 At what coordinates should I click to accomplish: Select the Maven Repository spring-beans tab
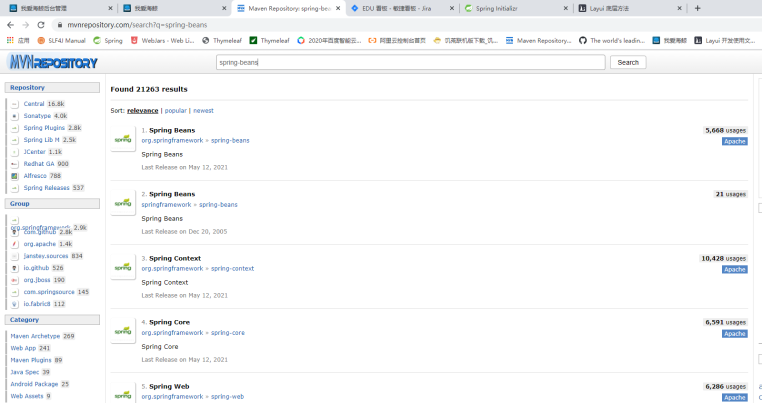coord(289,8)
